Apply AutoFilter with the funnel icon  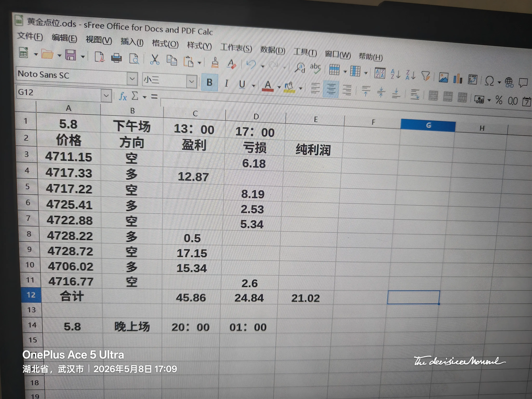tap(426, 76)
